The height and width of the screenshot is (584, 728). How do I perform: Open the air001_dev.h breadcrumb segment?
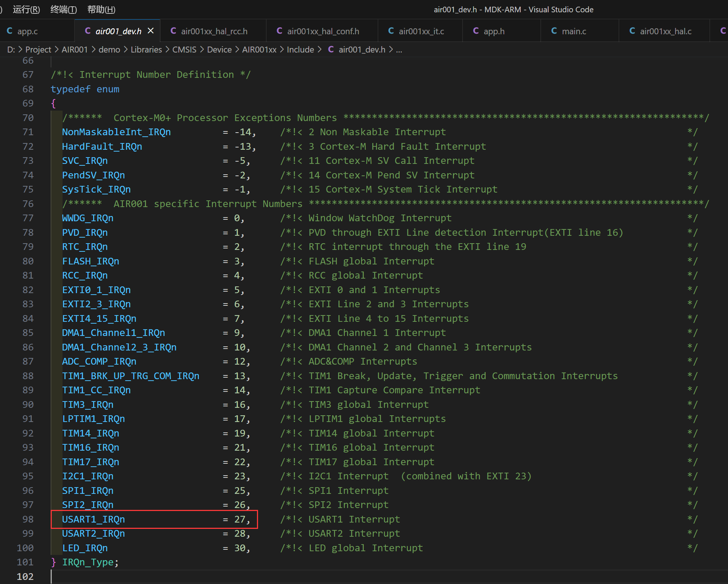362,50
